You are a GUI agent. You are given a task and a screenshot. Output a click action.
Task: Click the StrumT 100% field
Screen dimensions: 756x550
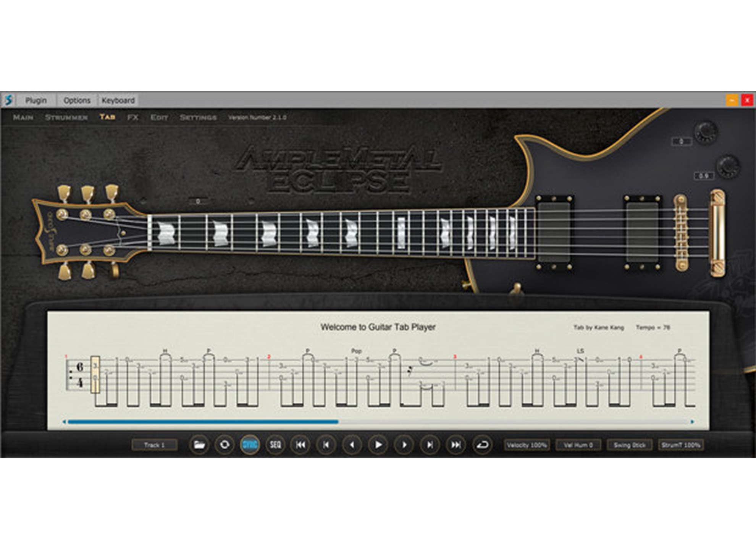coord(681,445)
